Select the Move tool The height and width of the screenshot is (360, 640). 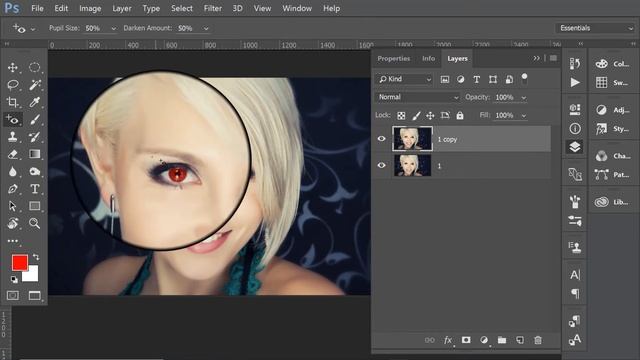(x=13, y=67)
